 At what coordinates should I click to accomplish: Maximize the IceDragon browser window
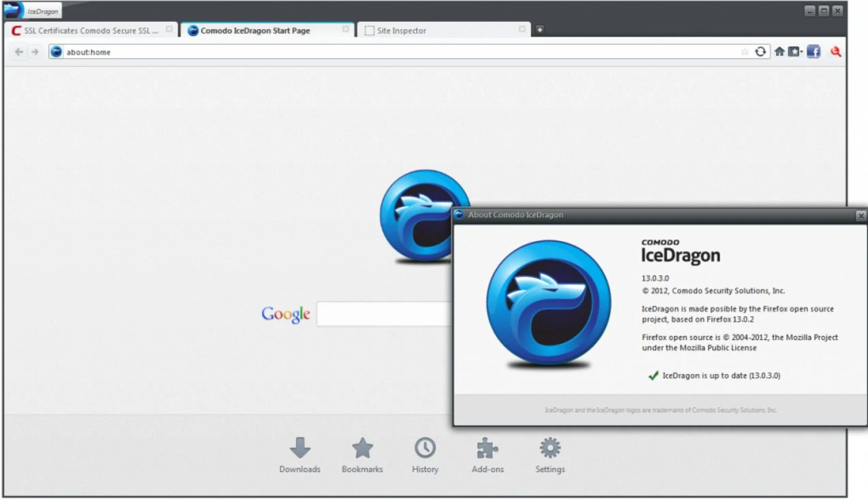824,11
